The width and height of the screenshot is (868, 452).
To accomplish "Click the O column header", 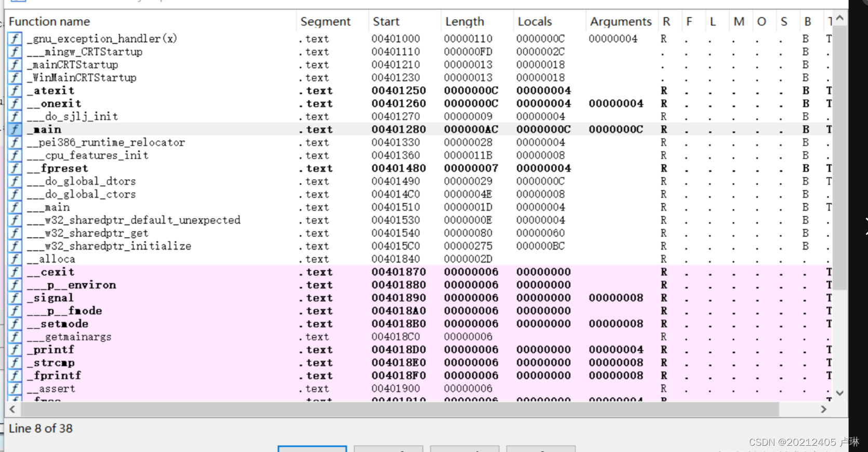I will pyautogui.click(x=762, y=21).
